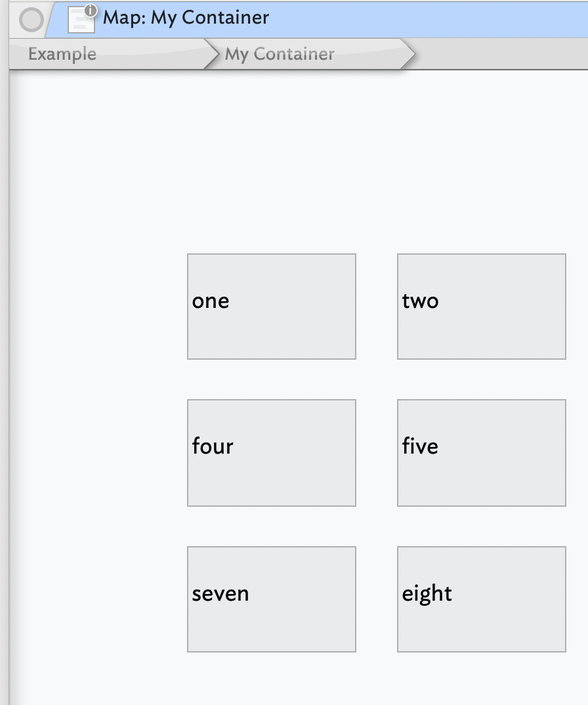Click the blank map space left of note four
588x705 pixels.
coord(98,453)
